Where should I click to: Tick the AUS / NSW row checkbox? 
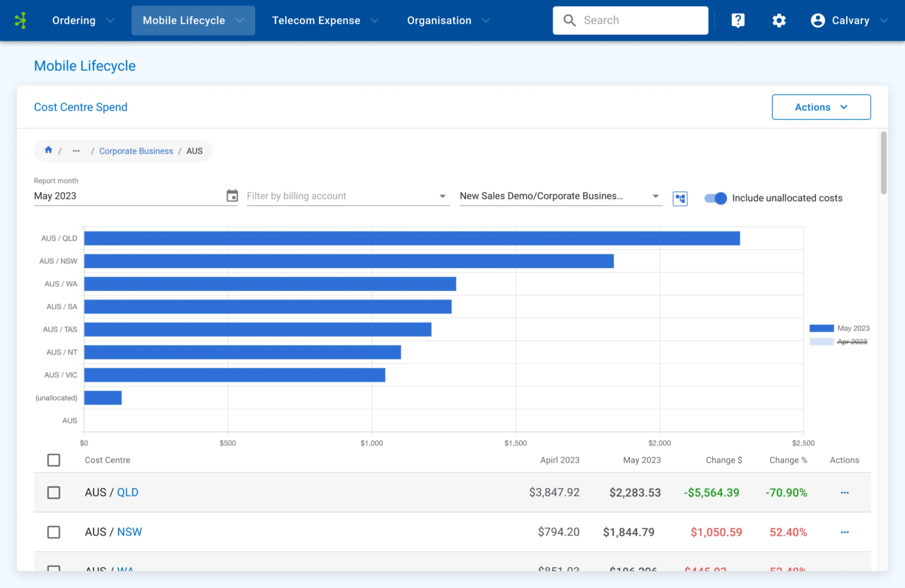pos(54,532)
